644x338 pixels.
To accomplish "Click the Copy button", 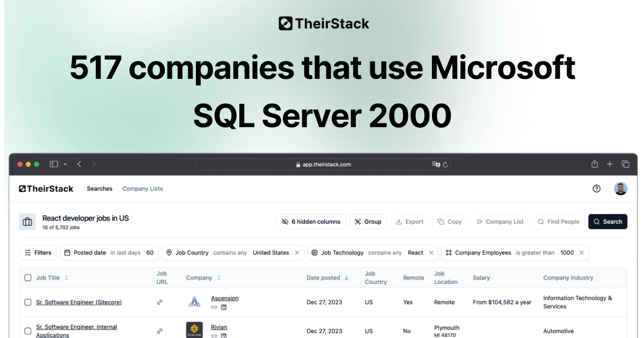I will coord(449,222).
